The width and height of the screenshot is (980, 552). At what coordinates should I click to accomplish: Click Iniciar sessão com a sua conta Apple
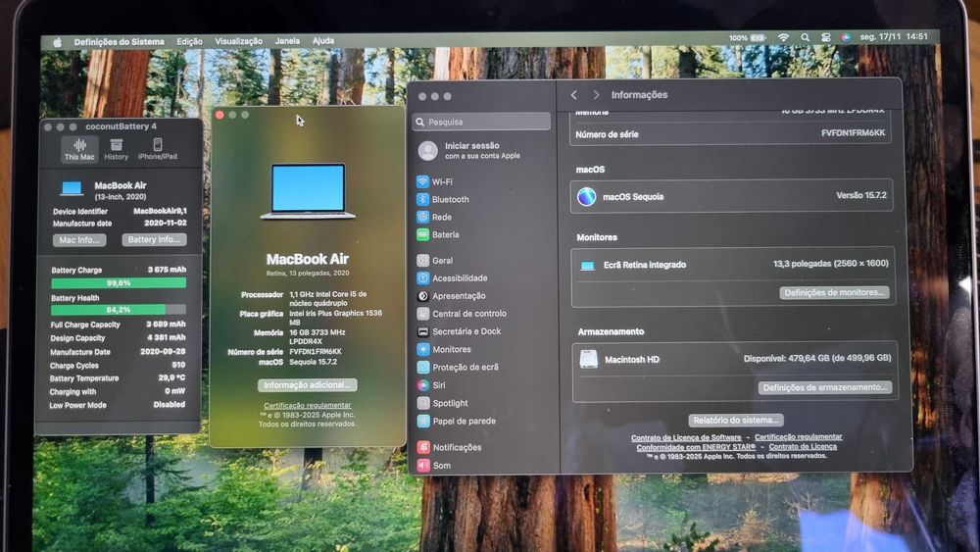(481, 151)
